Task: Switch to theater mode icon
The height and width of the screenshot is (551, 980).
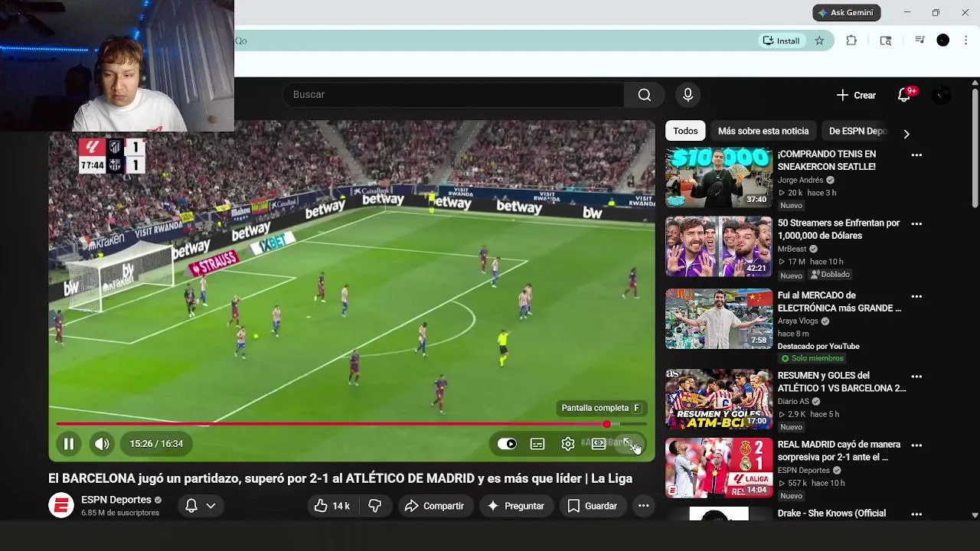Action: click(599, 444)
